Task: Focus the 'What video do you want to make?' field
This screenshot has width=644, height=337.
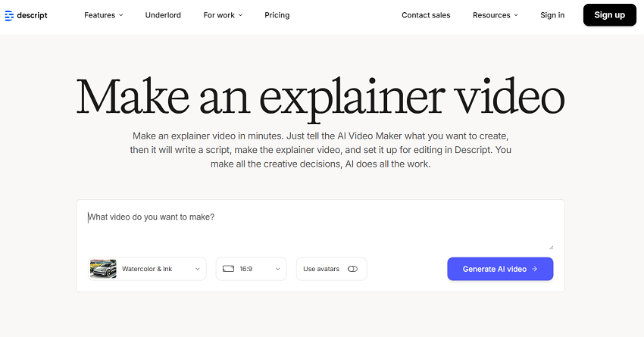Action: [320, 230]
